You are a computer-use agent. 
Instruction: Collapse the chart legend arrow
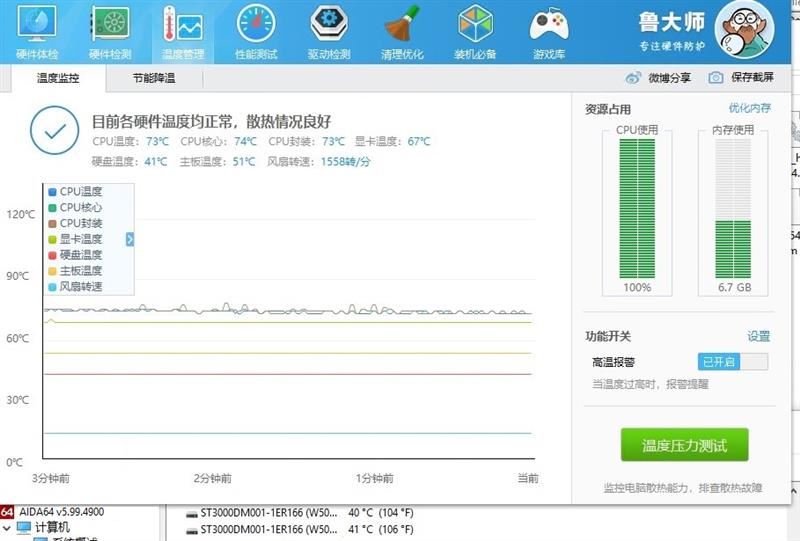(x=130, y=239)
